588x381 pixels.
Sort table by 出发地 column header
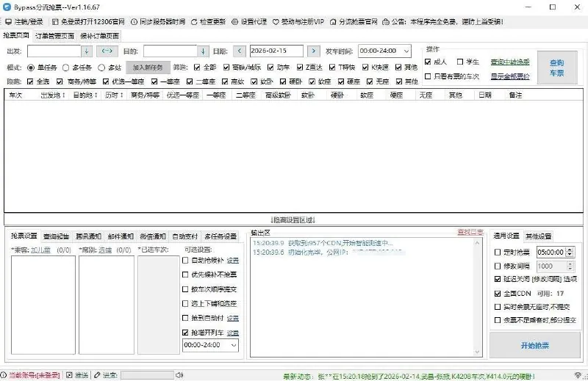point(52,95)
